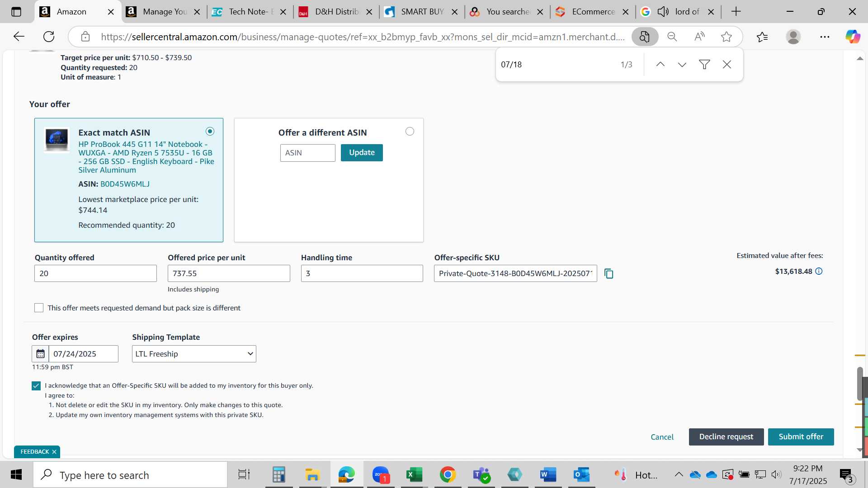This screenshot has width=868, height=488.
Task: Click the Offer-specific SKU text field
Action: pos(515,273)
